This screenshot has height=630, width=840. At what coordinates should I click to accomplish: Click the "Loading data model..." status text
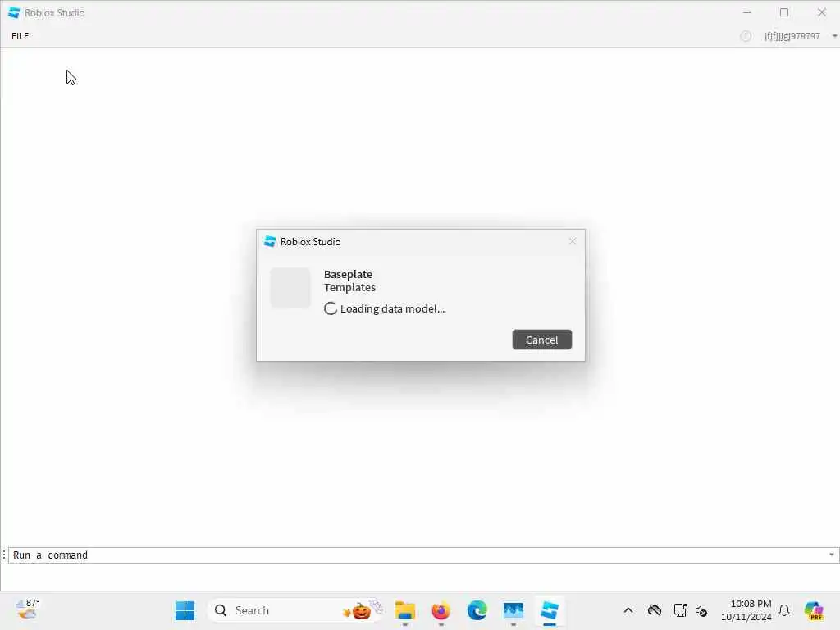coord(393,308)
